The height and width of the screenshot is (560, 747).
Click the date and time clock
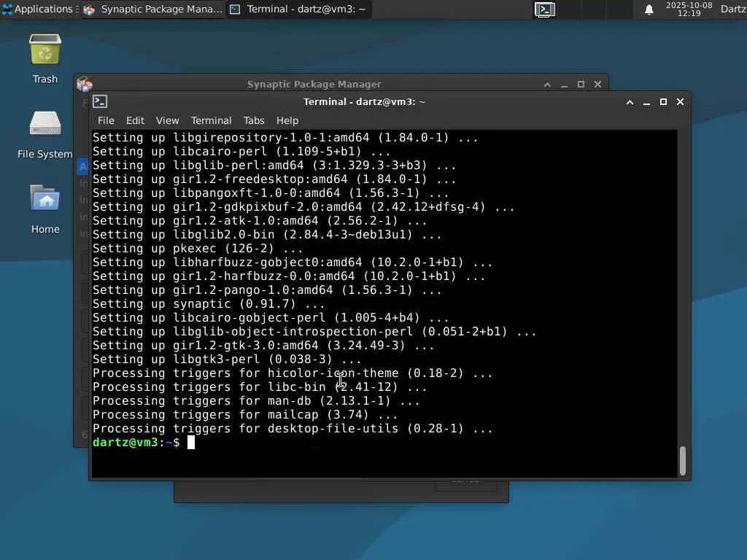[689, 9]
